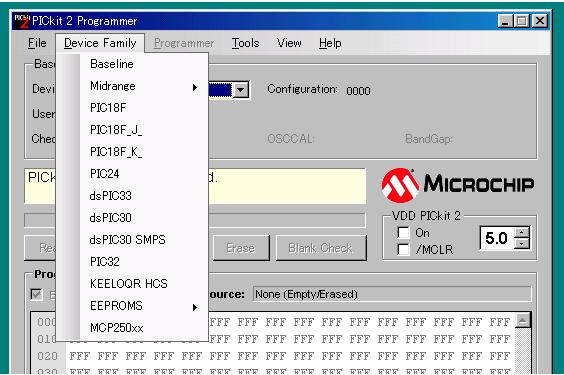Expand the Midrange submenu
The image size is (564, 375).
click(x=132, y=86)
